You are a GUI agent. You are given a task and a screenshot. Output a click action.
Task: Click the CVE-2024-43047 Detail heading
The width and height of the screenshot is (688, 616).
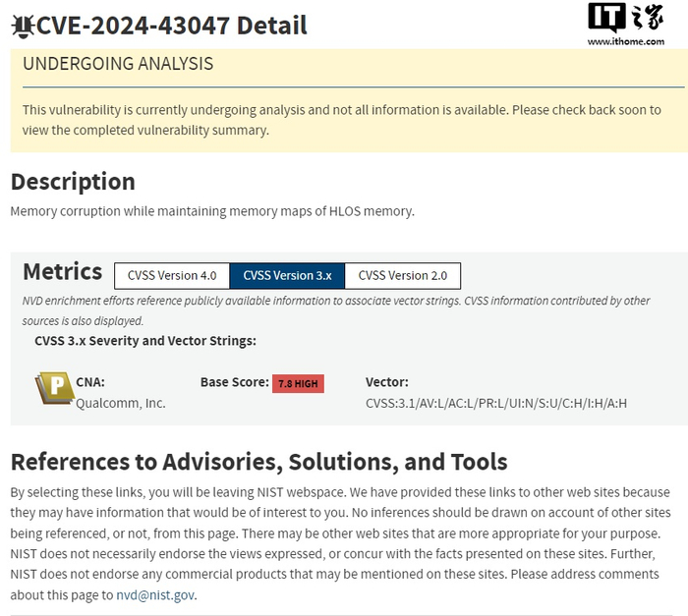(172, 26)
